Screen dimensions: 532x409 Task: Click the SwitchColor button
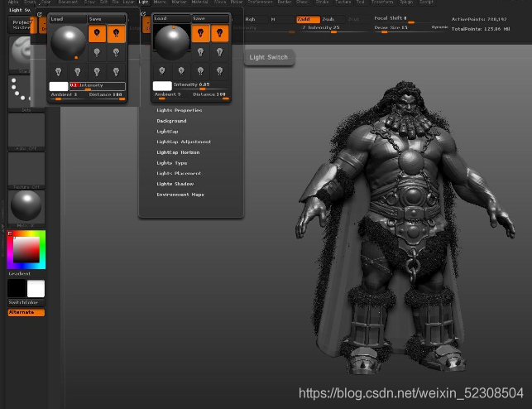(26, 302)
